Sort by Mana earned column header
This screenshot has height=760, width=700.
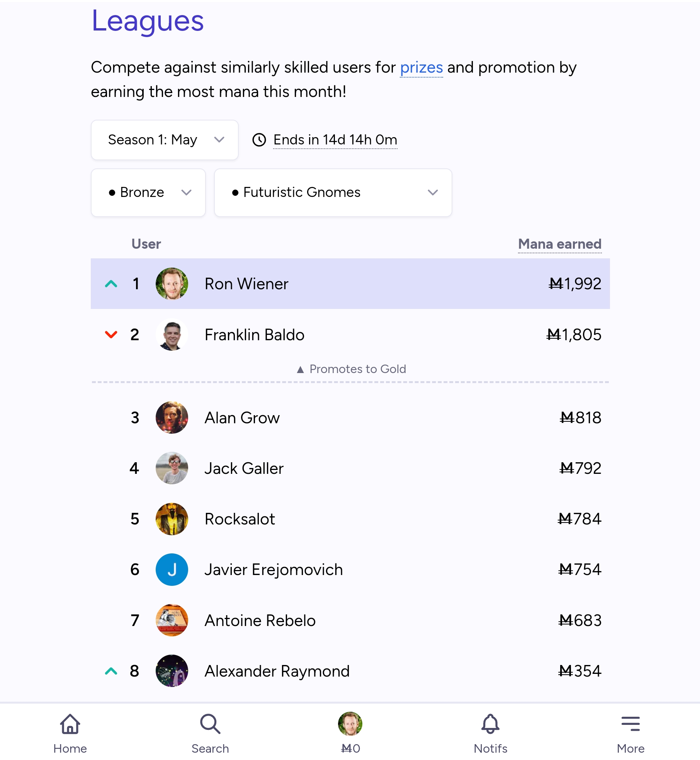[560, 244]
